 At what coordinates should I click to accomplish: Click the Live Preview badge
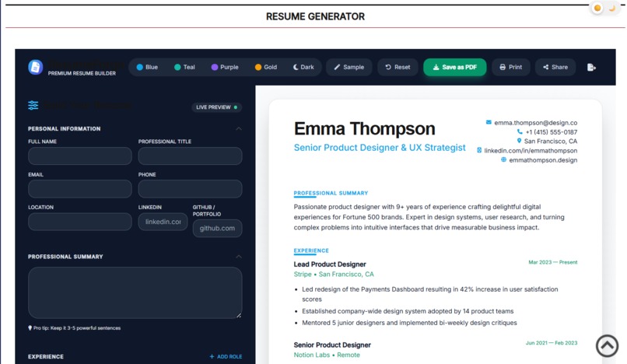(x=216, y=107)
